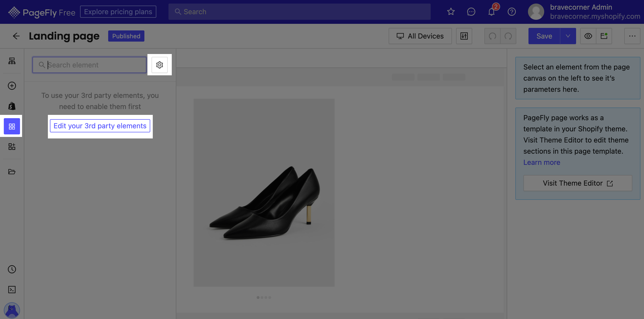Screen dimensions: 644x319
Task: Follow the Learn more link
Action: coord(542,162)
